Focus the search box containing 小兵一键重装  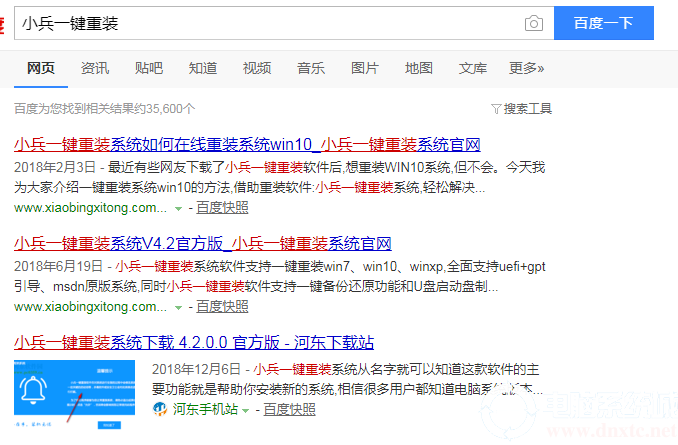point(270,23)
